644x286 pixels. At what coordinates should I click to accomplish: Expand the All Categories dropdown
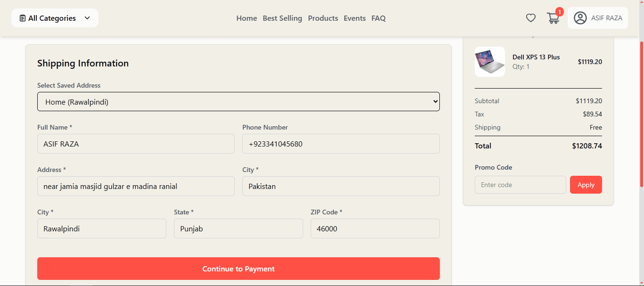55,17
